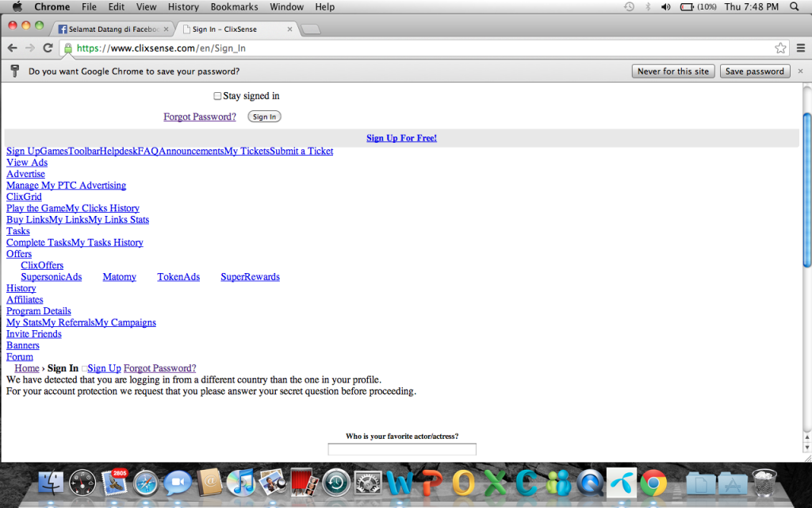812x508 pixels.
Task: Open System Preferences gear in dock
Action: click(368, 483)
